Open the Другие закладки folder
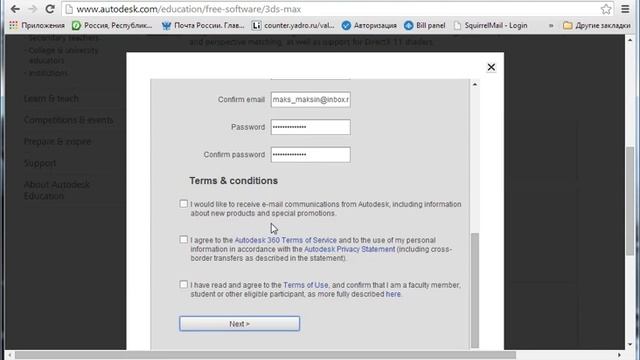This screenshot has height=360, width=640. coord(596,25)
